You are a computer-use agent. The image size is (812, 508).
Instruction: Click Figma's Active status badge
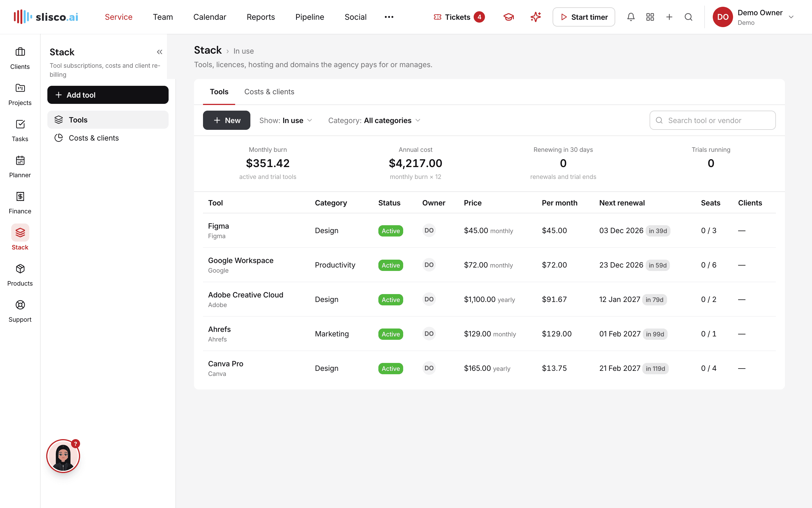390,231
